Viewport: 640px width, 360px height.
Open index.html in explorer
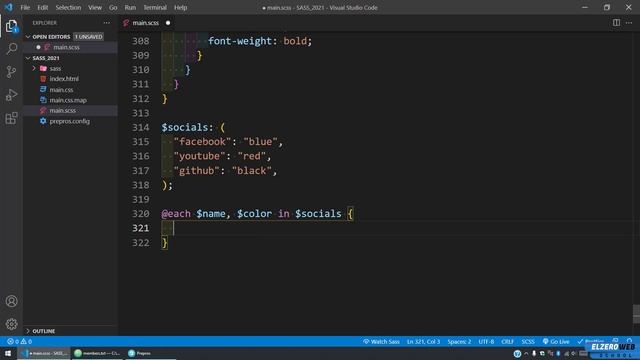click(x=64, y=79)
